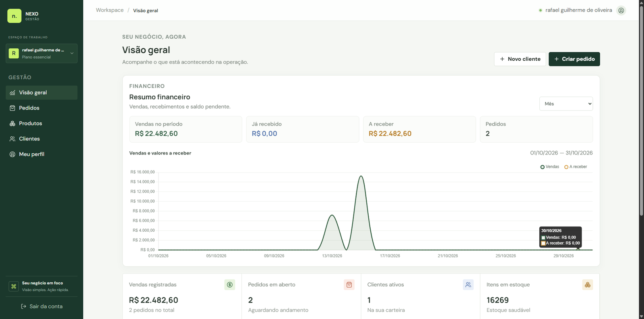
Task: Click the Pedidos bag icon in sidebar
Action: 12,108
